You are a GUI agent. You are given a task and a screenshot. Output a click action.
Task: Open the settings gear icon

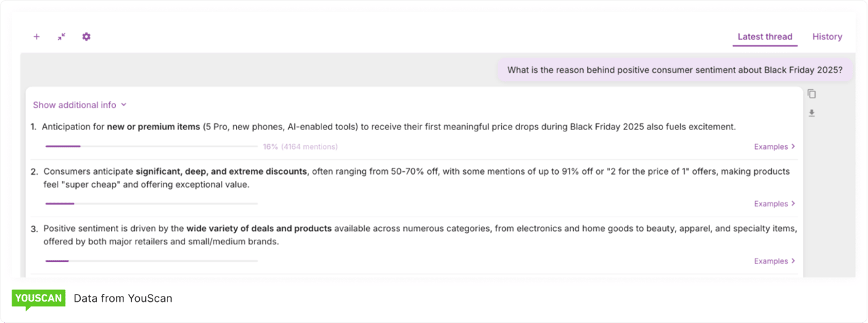(86, 37)
